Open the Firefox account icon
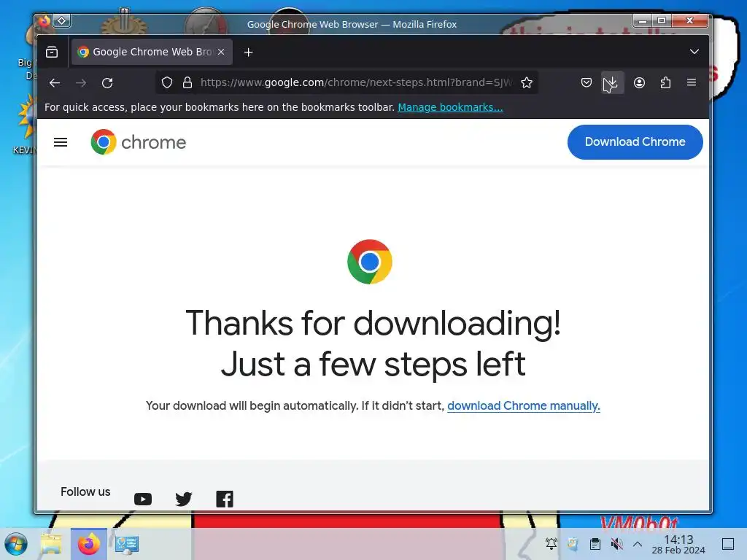The height and width of the screenshot is (560, 747). [639, 83]
